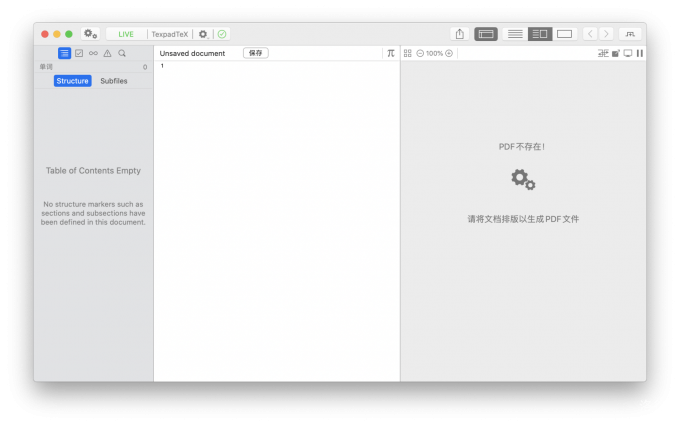Toggle the sidebar panel layout button
The height and width of the screenshot is (426, 680).
pos(486,34)
